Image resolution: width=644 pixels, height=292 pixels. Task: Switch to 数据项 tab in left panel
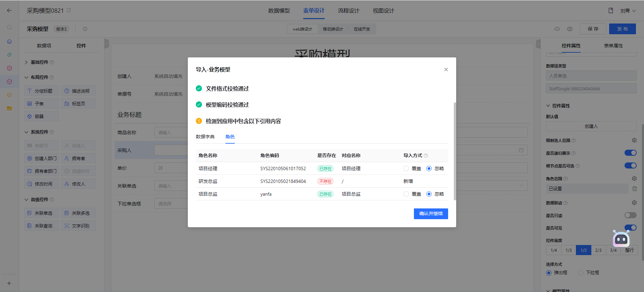44,46
